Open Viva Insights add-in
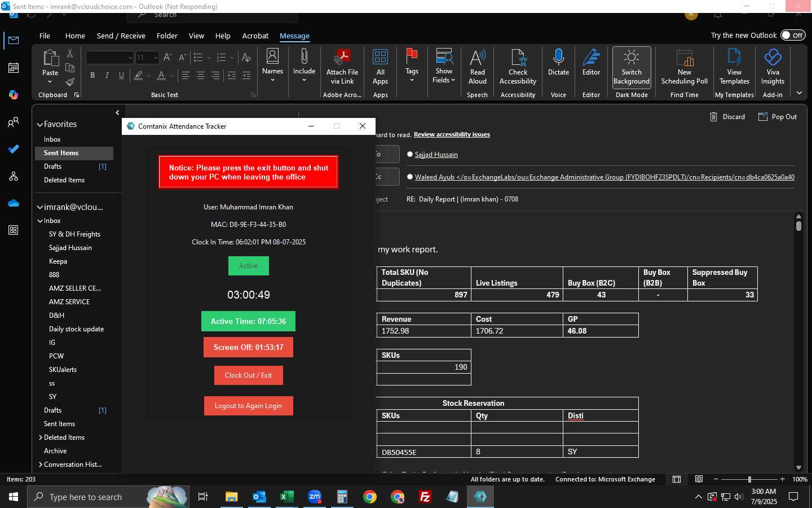 [773, 67]
